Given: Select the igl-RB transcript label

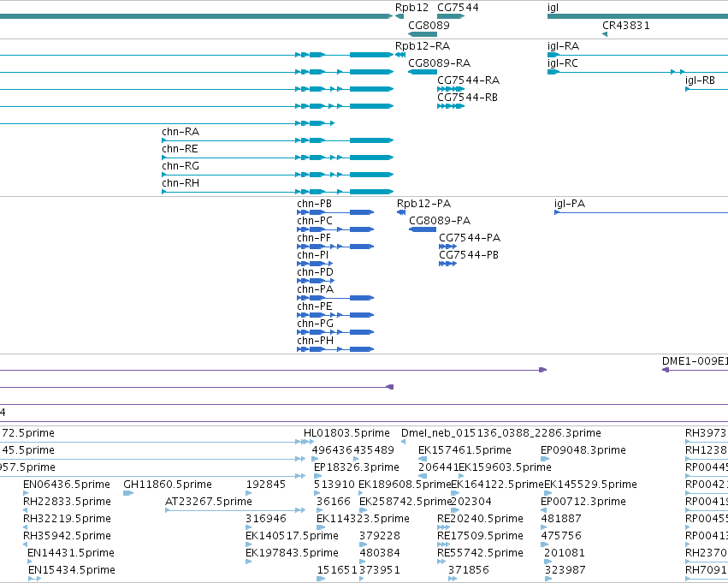Looking at the screenshot, I should pyautogui.click(x=700, y=80).
